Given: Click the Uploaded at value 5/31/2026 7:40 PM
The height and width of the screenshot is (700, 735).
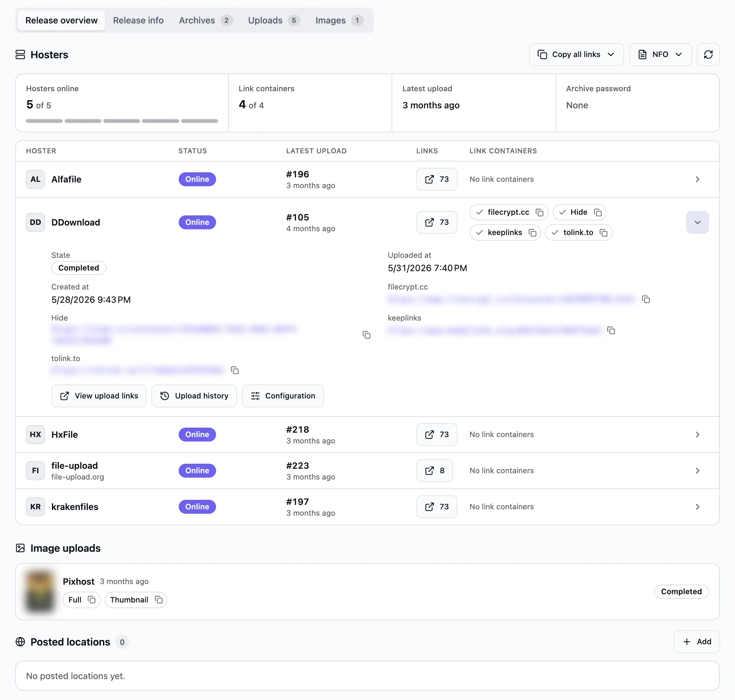Looking at the screenshot, I should point(427,268).
